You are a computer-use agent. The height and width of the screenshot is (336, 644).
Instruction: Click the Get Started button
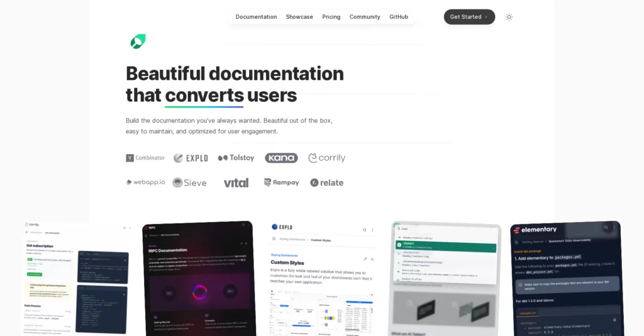(x=469, y=17)
